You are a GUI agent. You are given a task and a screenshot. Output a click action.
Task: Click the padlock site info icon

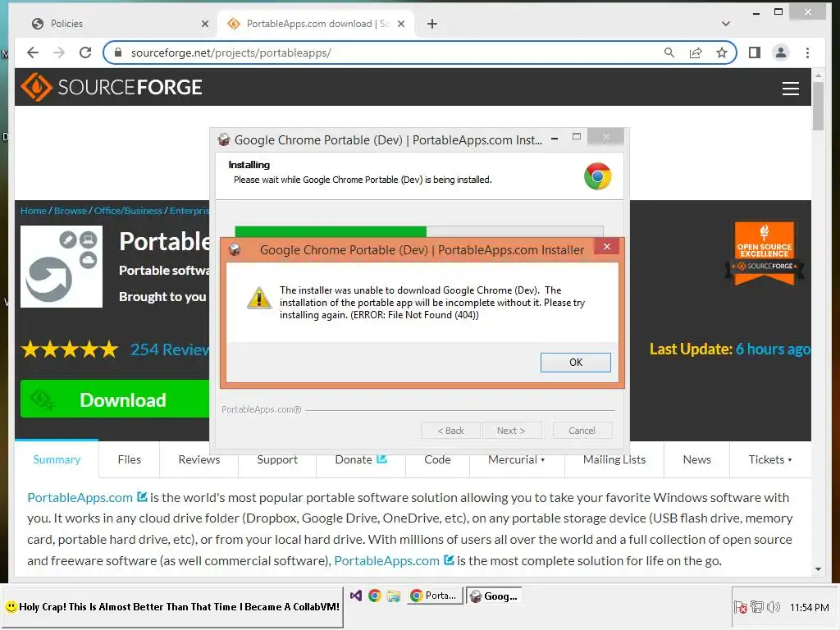(x=118, y=52)
